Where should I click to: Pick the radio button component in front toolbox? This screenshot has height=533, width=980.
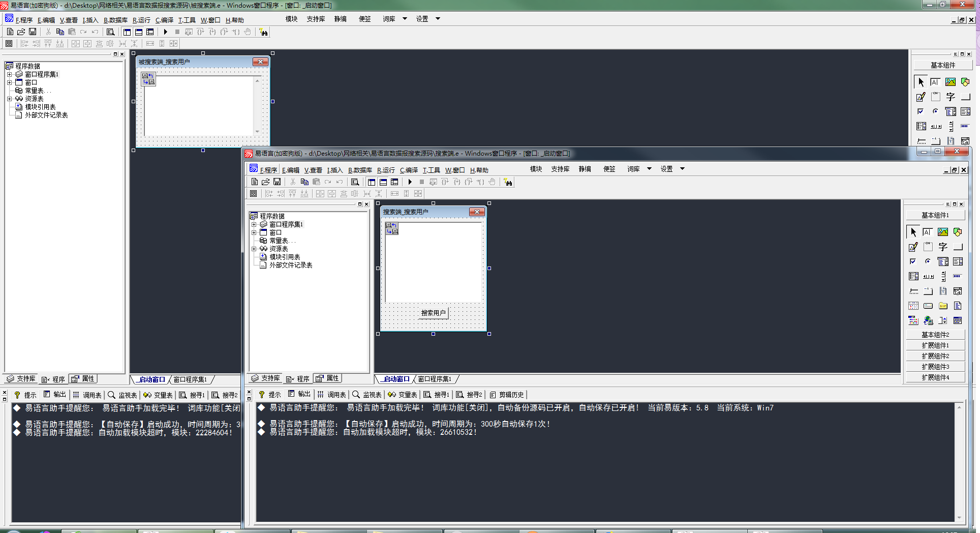(928, 262)
